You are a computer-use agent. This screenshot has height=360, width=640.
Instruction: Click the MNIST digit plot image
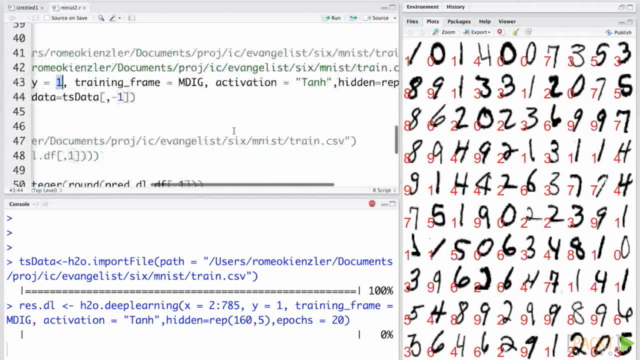pos(519,199)
